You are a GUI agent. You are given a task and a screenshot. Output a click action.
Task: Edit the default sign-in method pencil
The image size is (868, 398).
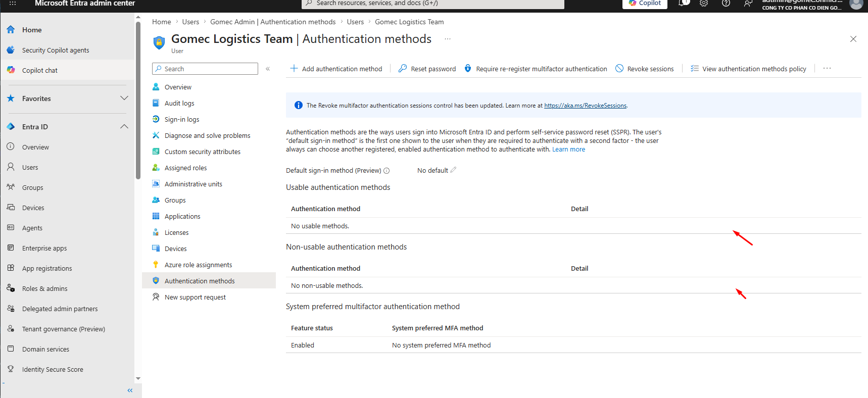click(x=453, y=170)
